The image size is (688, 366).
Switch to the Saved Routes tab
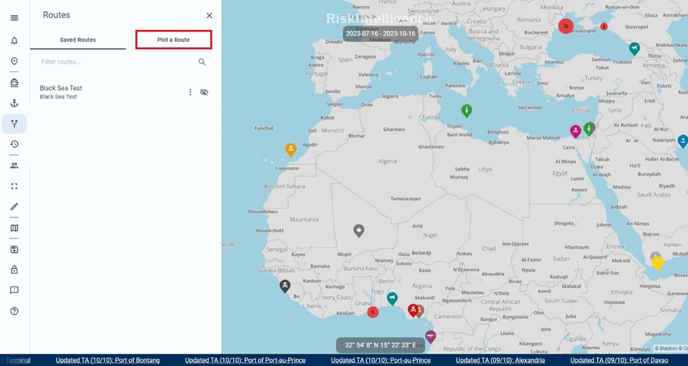click(x=78, y=40)
